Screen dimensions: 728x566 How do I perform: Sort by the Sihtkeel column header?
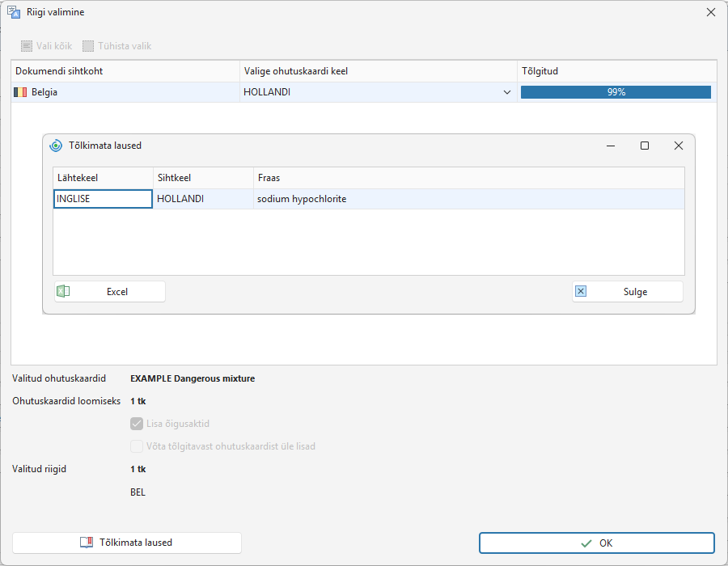203,178
